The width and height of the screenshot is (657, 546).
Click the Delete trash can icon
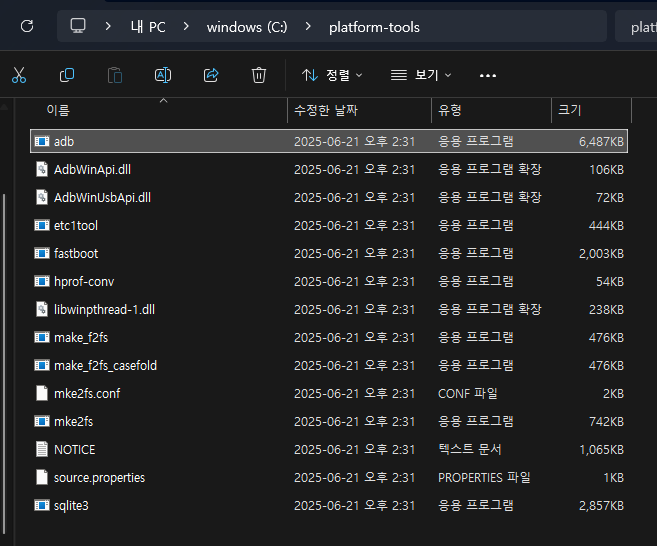click(x=259, y=75)
